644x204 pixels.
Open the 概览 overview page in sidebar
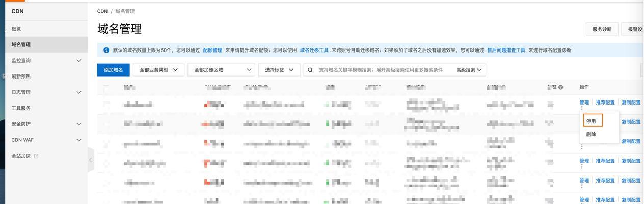pyautogui.click(x=16, y=29)
